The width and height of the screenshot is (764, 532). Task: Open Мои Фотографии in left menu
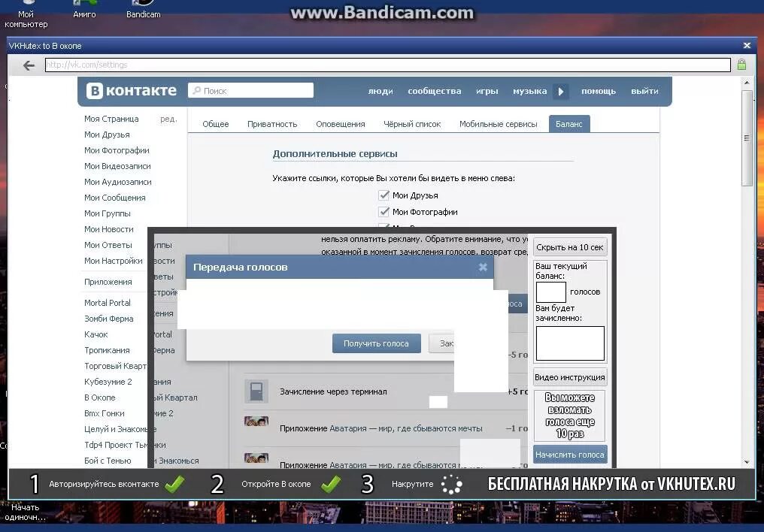[x=117, y=150]
